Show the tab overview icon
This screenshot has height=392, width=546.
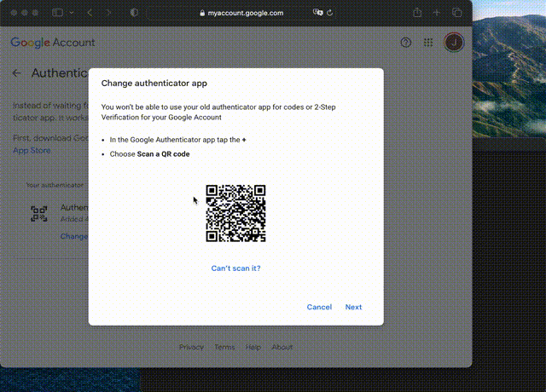tap(457, 13)
